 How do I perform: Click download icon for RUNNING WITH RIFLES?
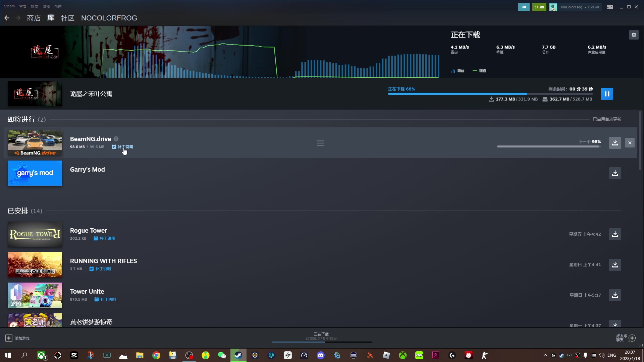pos(615,265)
